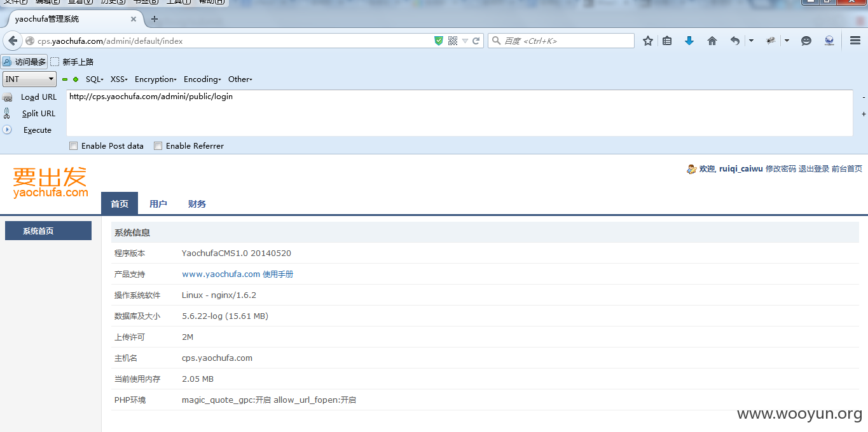Enable Referrer checkbox

tap(158, 146)
